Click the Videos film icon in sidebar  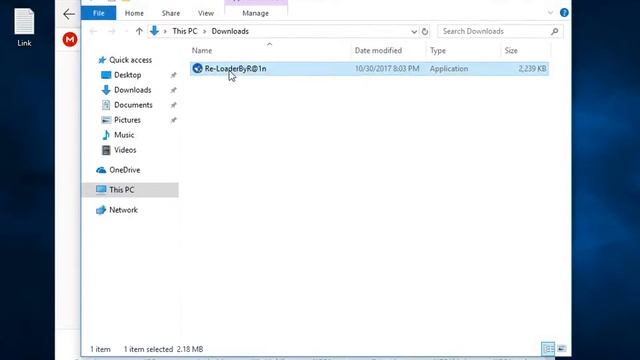pos(106,150)
